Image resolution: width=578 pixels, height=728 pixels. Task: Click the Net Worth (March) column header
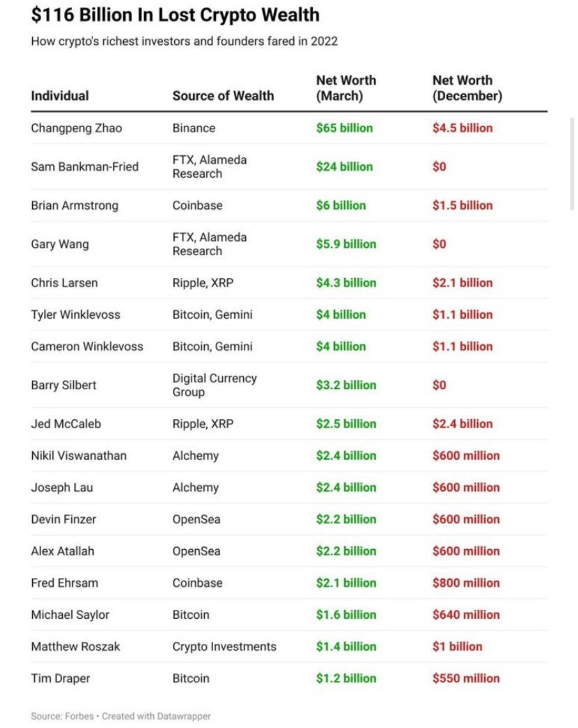click(x=346, y=88)
